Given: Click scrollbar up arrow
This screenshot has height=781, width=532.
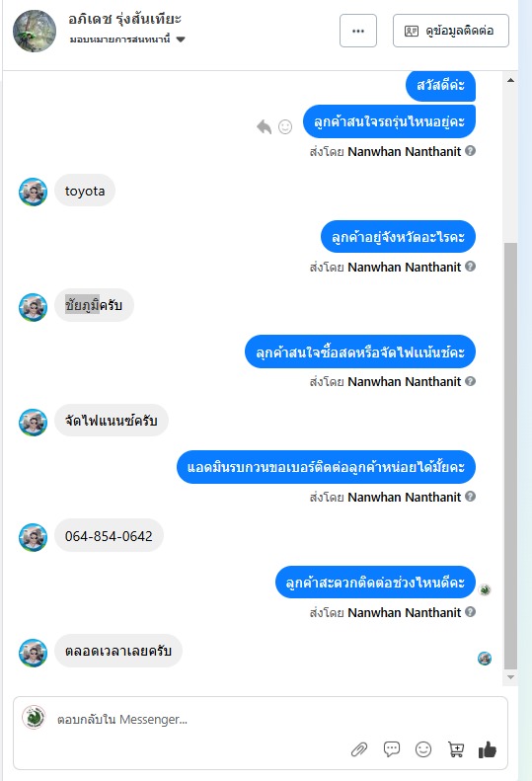Looking at the screenshot, I should click(510, 80).
